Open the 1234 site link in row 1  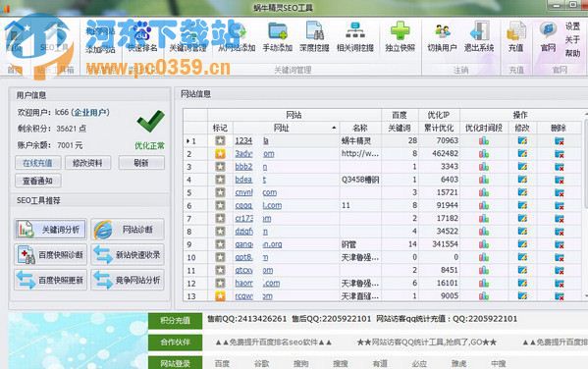pos(243,141)
